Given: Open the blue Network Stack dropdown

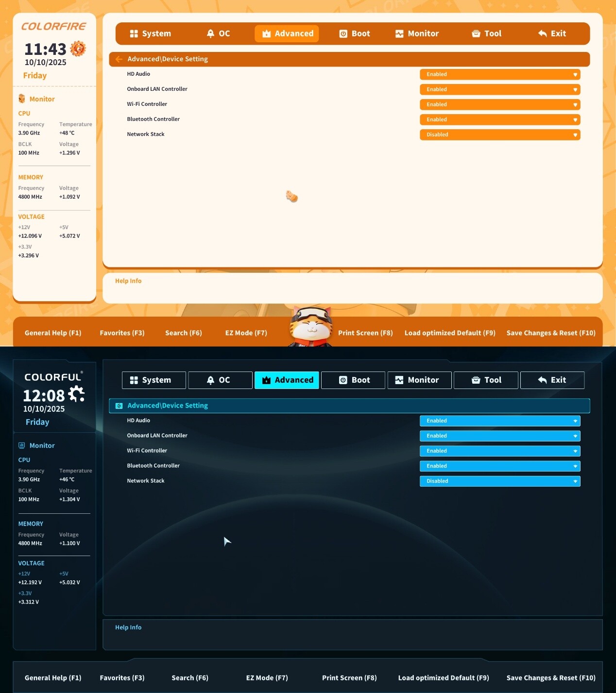Looking at the screenshot, I should [x=499, y=481].
